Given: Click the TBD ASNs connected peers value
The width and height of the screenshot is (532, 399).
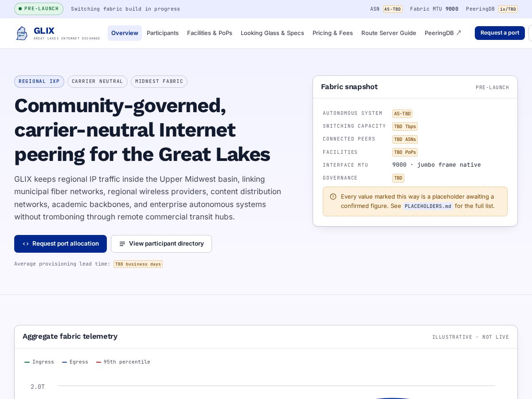Looking at the screenshot, I should (x=405, y=139).
